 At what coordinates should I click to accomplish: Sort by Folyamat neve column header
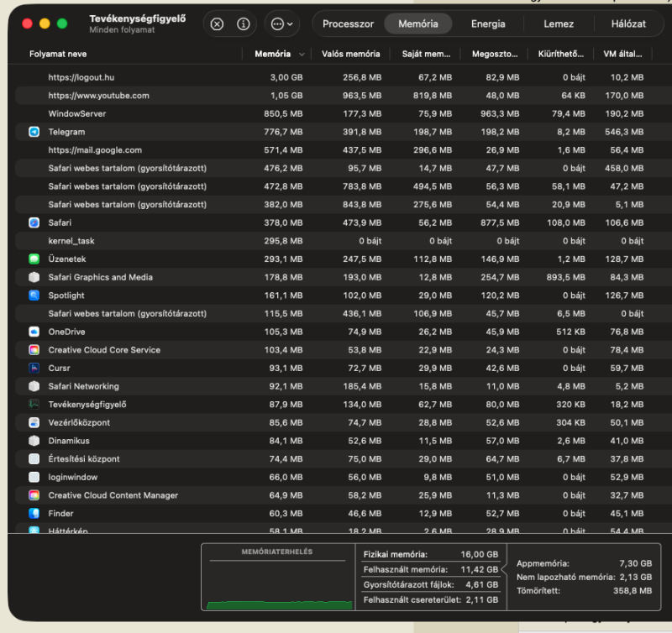pos(58,54)
